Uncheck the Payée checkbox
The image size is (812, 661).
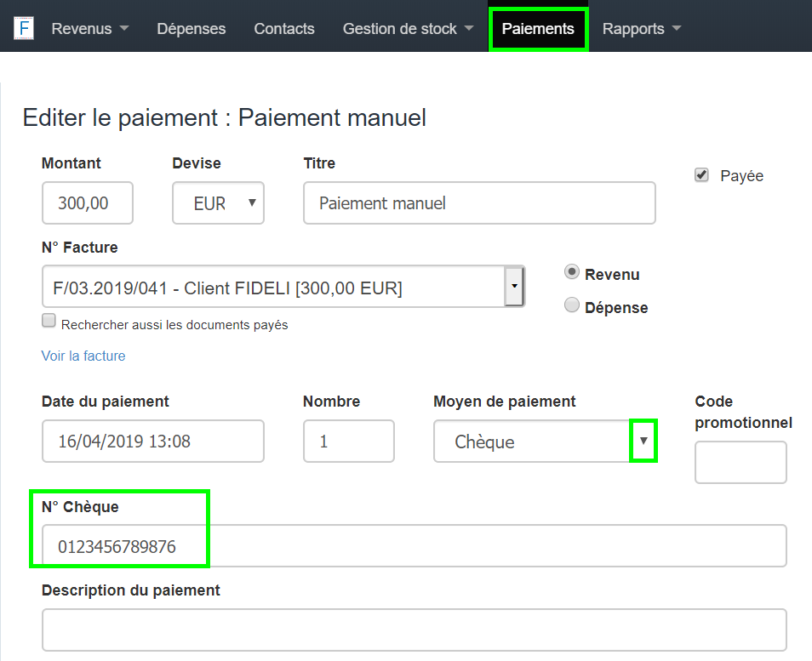point(701,175)
